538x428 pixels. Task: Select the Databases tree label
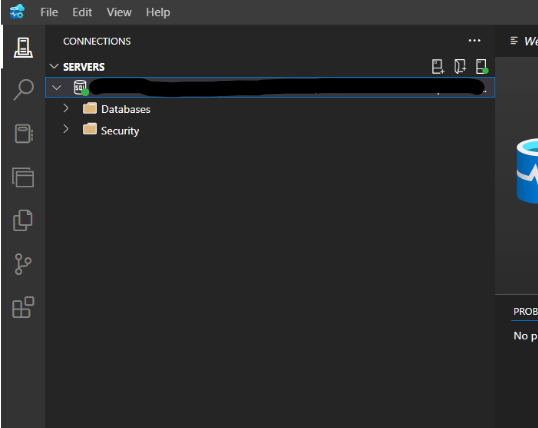pyautogui.click(x=126, y=109)
